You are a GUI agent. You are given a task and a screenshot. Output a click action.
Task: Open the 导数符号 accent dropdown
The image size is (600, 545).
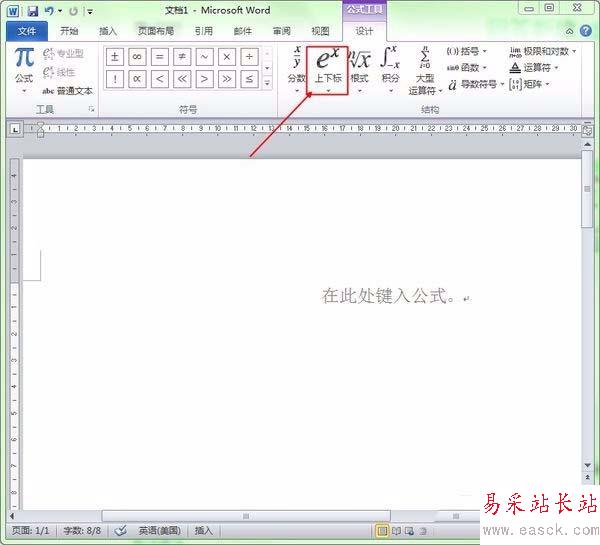click(476, 84)
